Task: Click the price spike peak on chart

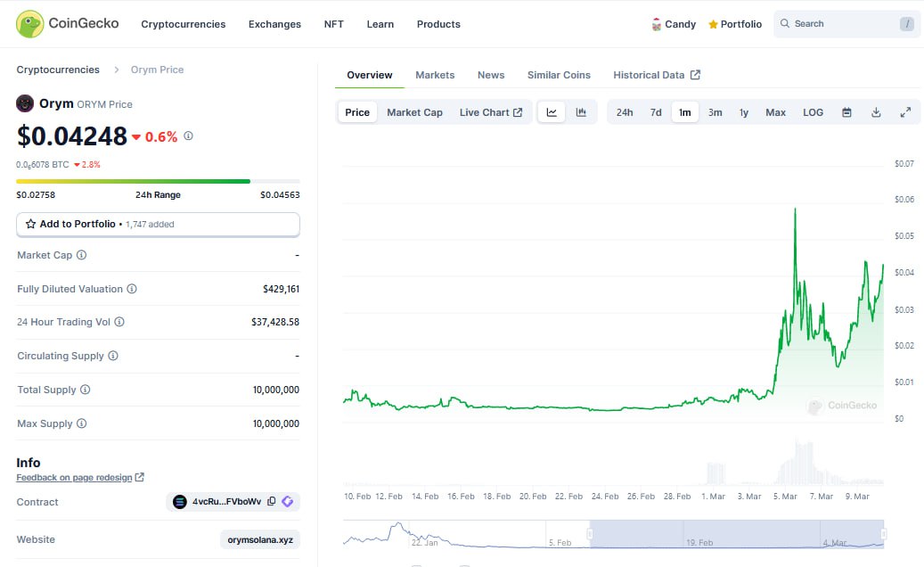Action: pyautogui.click(x=795, y=210)
